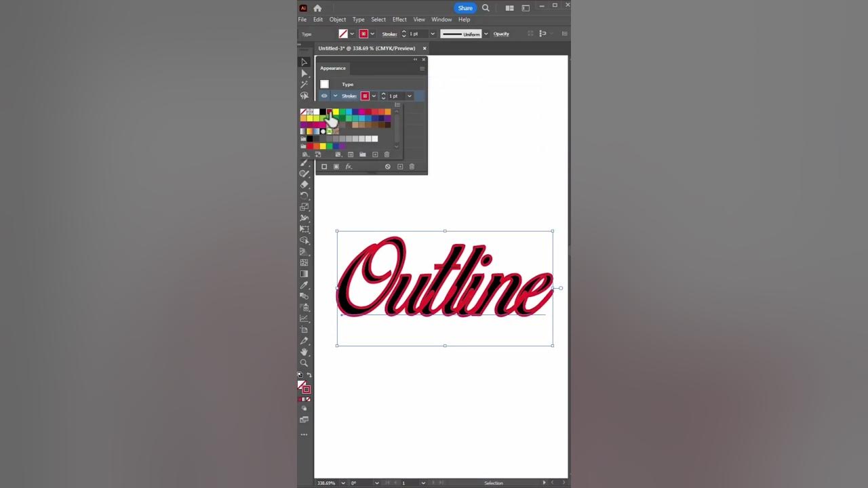Choose the black swatch in top row

tap(323, 112)
